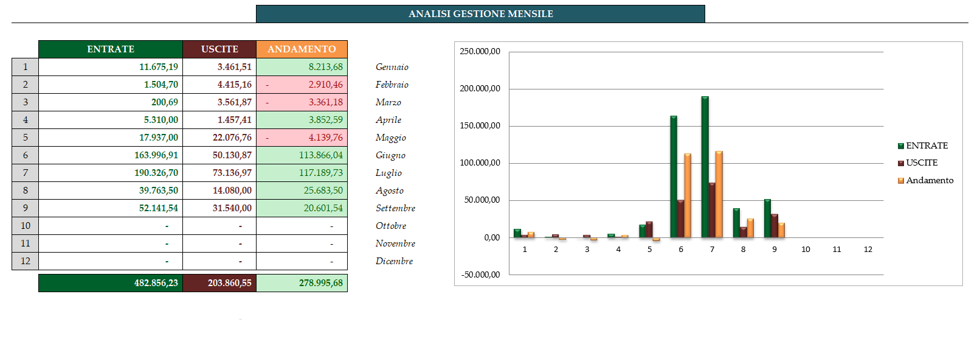
Task: Click the Dicembre month label
Action: [x=394, y=261]
